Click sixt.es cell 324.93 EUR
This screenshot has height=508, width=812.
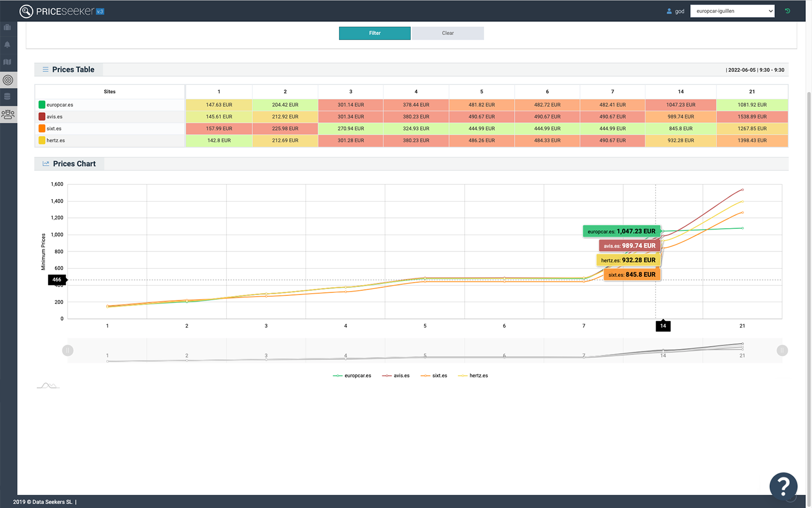coord(416,129)
